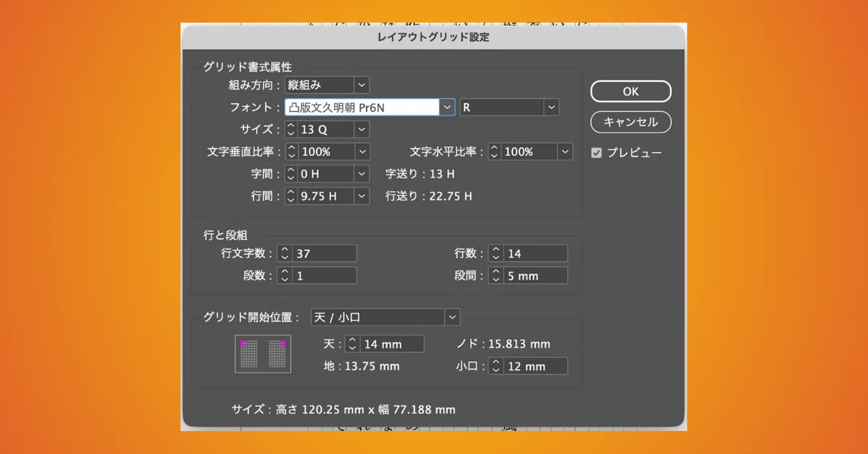This screenshot has height=454, width=868.
Task: Click the font style field showing R
Action: 502,107
